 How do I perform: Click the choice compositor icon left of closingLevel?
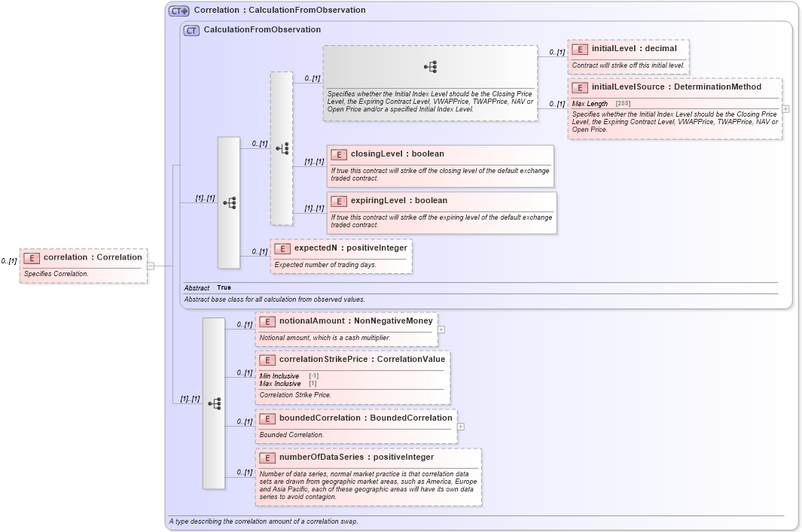[282, 148]
